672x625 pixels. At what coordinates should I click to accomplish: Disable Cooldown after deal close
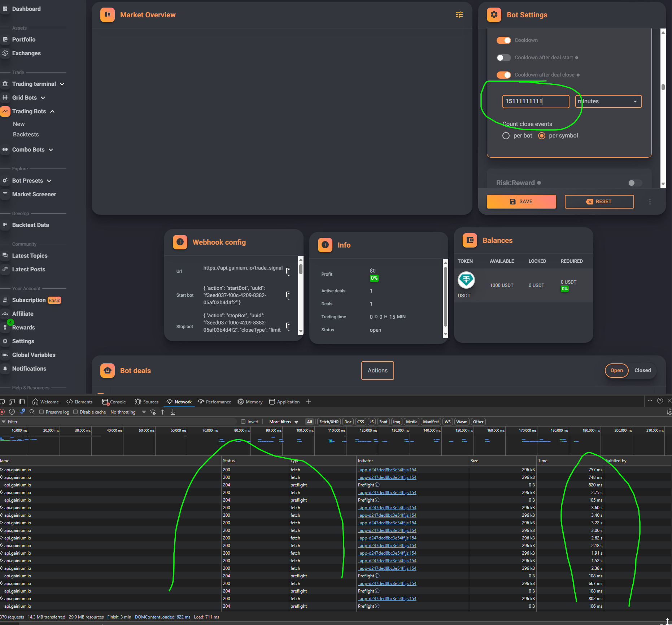504,75
